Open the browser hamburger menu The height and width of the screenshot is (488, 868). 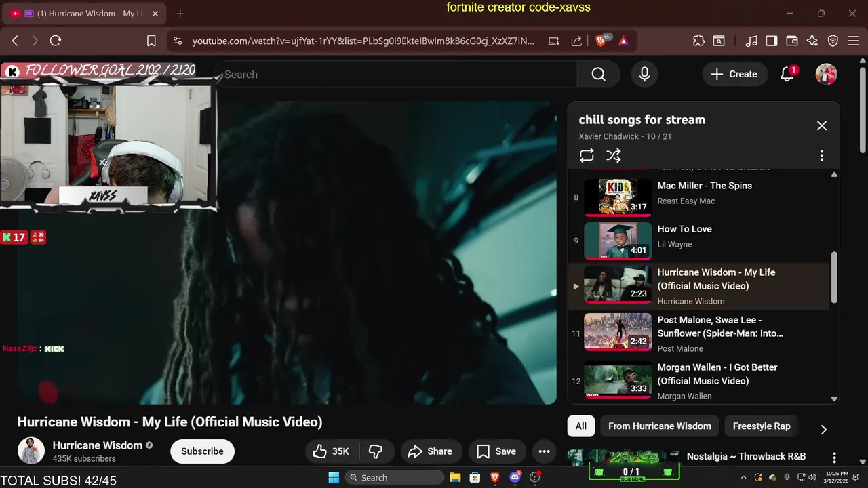(853, 41)
